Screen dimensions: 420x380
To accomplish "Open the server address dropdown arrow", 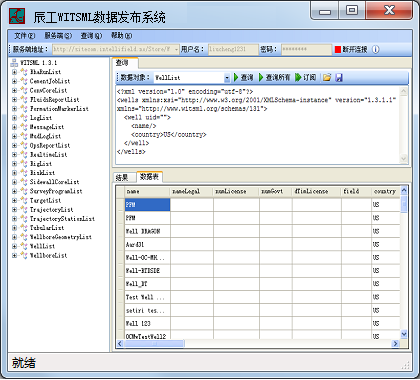I will (x=176, y=49).
